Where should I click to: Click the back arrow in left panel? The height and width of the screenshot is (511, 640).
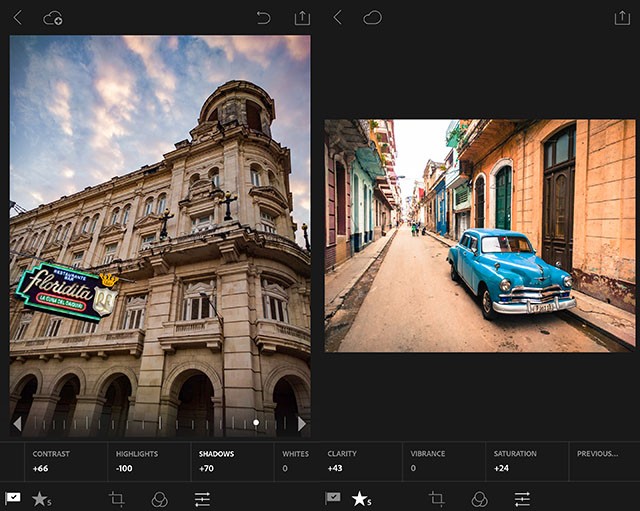(x=17, y=17)
